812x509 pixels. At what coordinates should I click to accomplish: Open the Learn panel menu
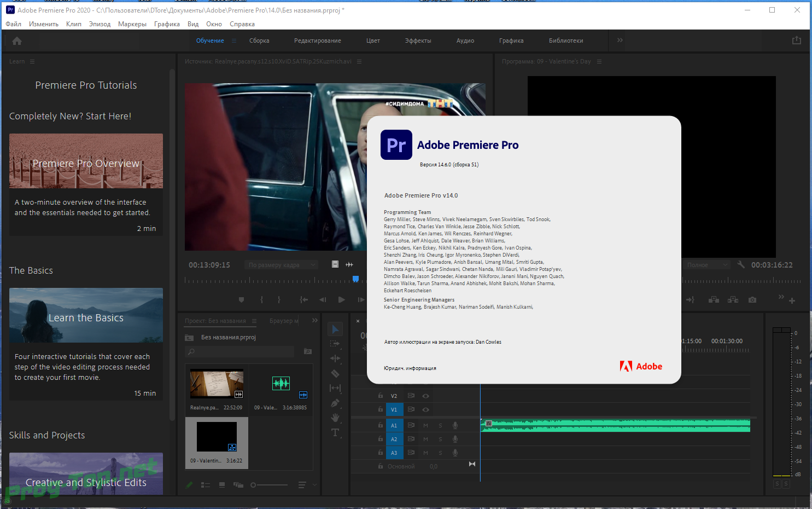(32, 61)
